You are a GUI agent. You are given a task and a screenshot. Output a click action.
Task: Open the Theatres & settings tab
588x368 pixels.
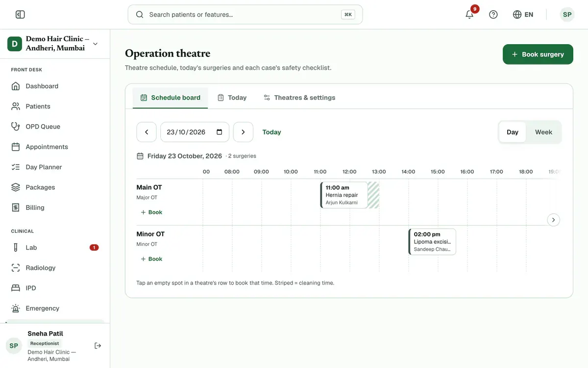click(x=299, y=98)
